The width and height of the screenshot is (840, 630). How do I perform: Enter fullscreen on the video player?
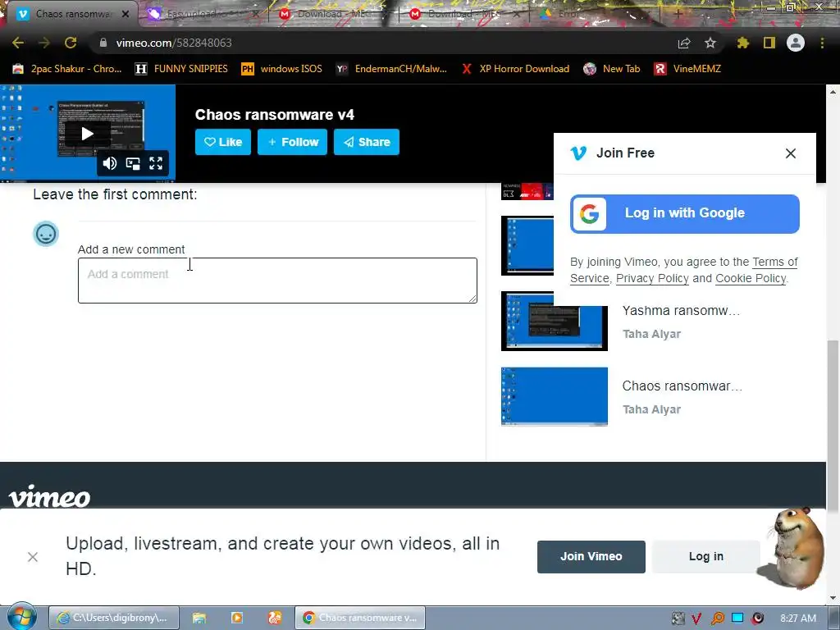pos(156,163)
